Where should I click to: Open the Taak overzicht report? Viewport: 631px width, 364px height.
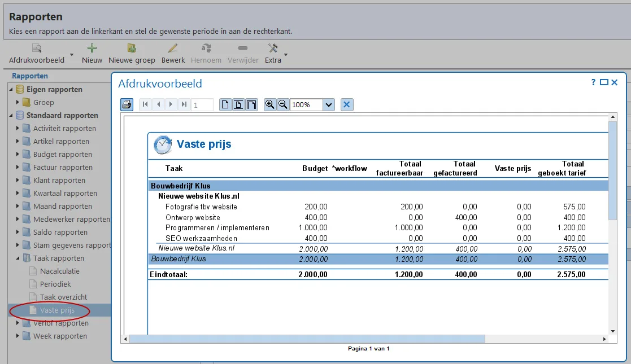click(64, 297)
